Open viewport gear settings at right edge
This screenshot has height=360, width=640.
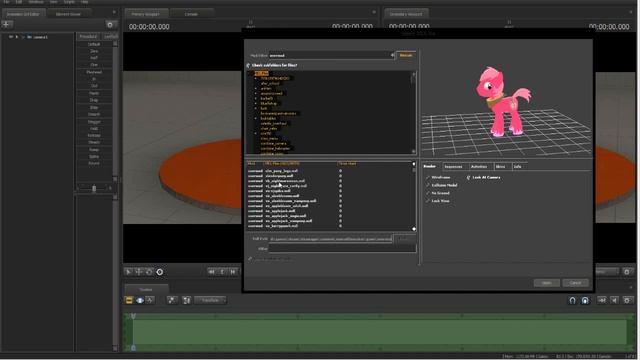[627, 272]
